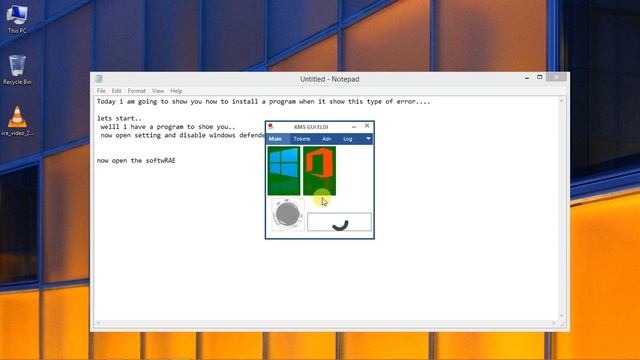Click Notepad vertical scrollbar down arrow
The width and height of the screenshot is (640, 360).
pos(562,316)
